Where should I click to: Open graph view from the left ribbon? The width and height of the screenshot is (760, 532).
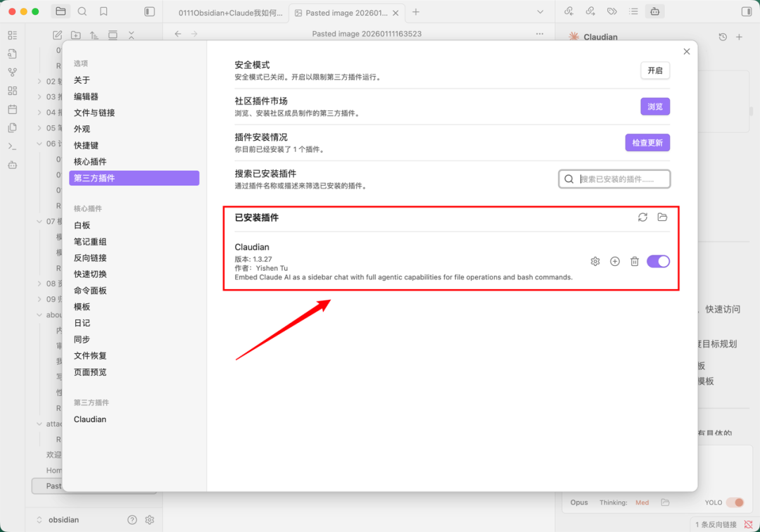pyautogui.click(x=12, y=72)
